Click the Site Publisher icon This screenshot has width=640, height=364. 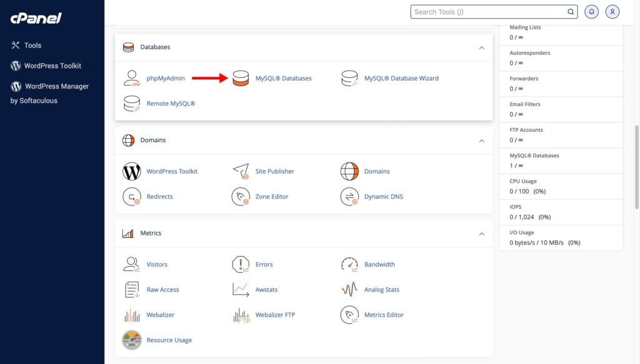241,171
